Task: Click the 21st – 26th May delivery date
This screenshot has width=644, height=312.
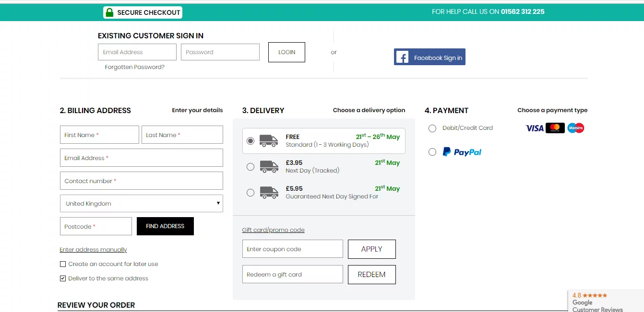Action: [x=378, y=137]
